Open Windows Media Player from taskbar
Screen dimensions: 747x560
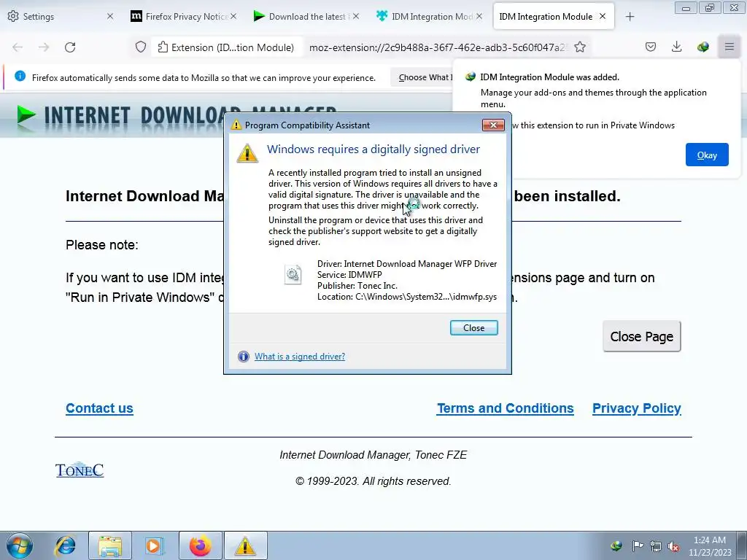(x=154, y=545)
